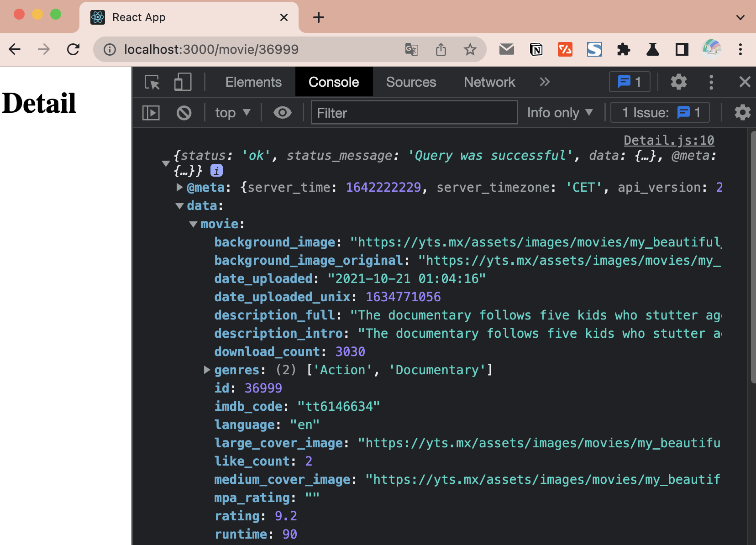Image resolution: width=756 pixels, height=545 pixels.
Task: Open the Sources tab
Action: (411, 82)
